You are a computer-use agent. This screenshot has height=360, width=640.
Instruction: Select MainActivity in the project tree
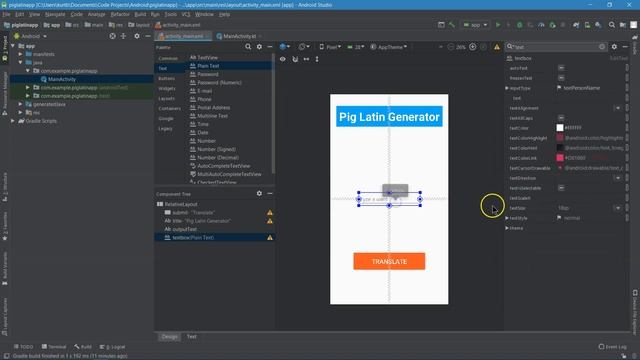point(62,79)
